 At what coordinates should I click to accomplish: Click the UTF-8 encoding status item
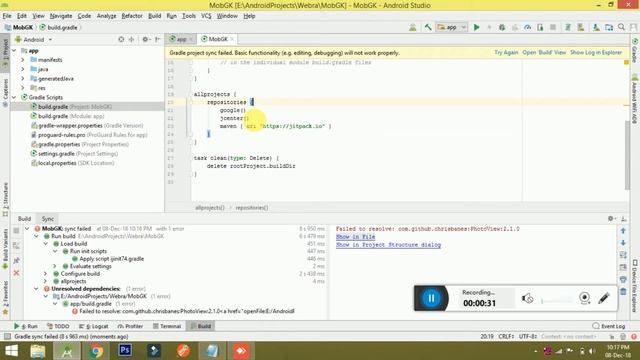(x=527, y=337)
